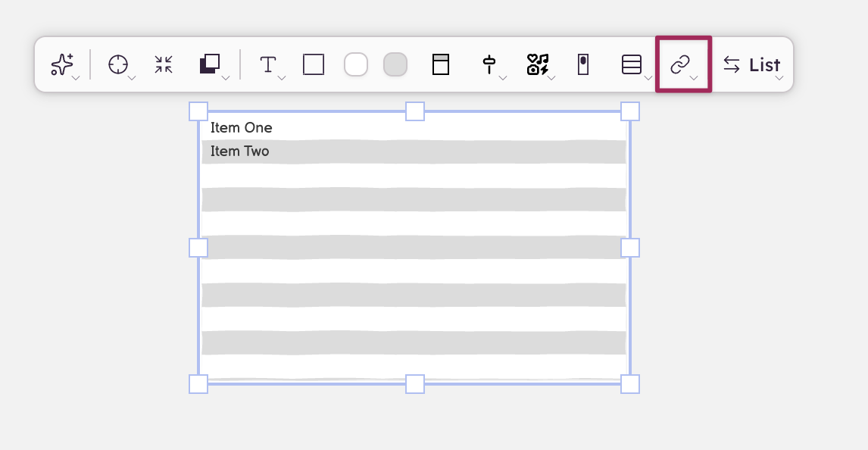Pick the white background color swatch

(x=356, y=65)
